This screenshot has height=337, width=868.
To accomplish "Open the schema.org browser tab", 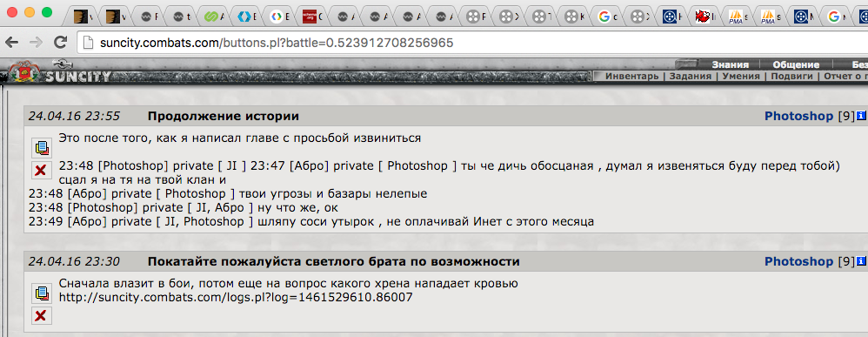I will point(314,17).
